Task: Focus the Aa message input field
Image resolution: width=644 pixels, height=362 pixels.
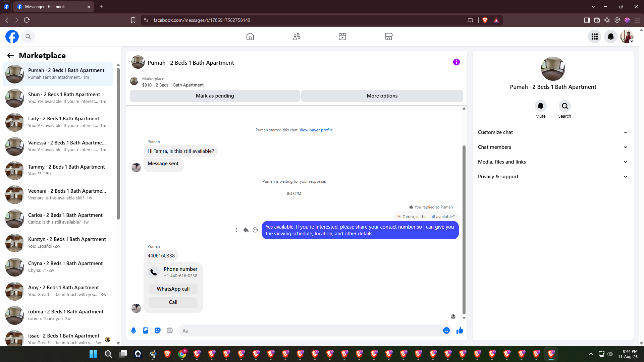Action: click(x=311, y=330)
